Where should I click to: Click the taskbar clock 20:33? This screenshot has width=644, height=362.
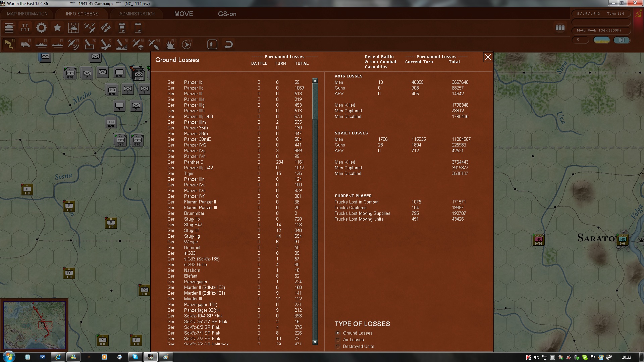626,357
